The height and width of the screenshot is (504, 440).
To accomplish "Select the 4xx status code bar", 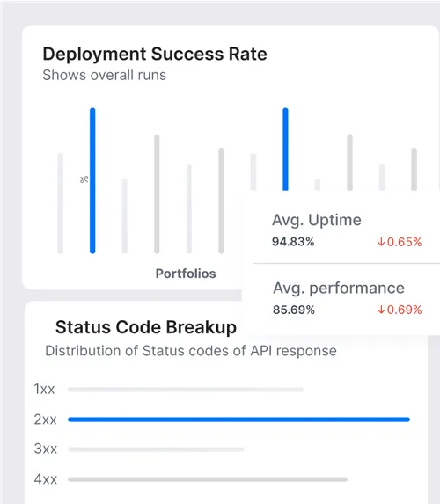I will coord(208,479).
